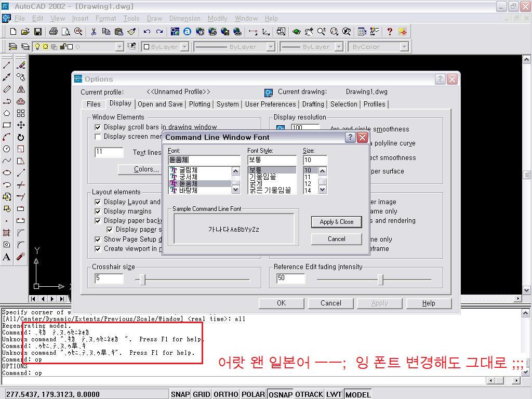Toggle Display screen menu checkbox
The image size is (532, 399).
98,137
